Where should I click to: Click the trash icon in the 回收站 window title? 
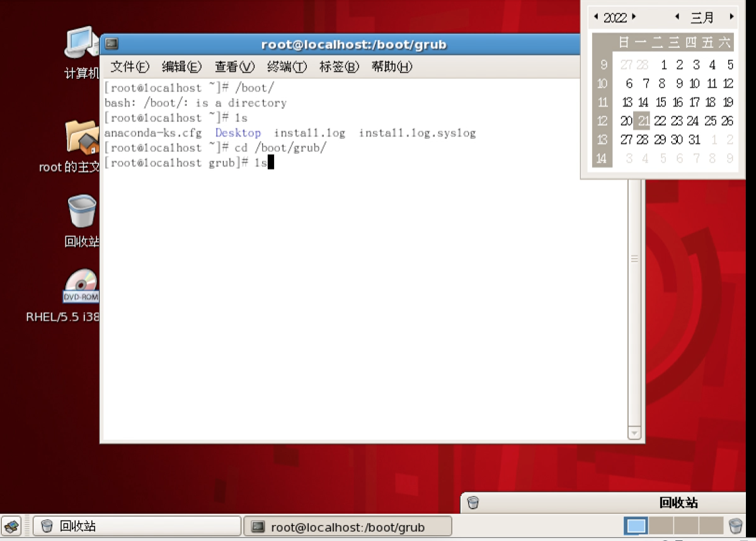pyautogui.click(x=473, y=503)
